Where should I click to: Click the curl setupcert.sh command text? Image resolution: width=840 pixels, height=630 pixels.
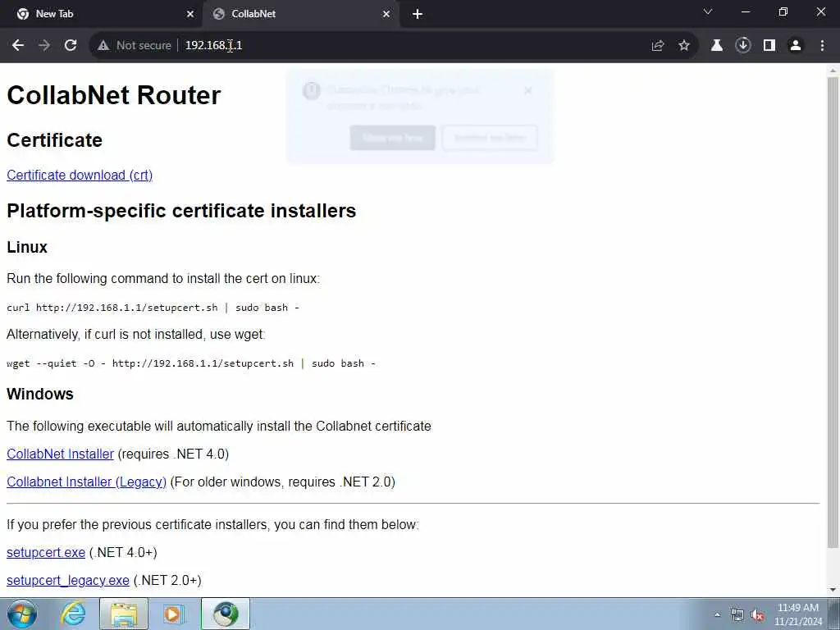tap(153, 308)
